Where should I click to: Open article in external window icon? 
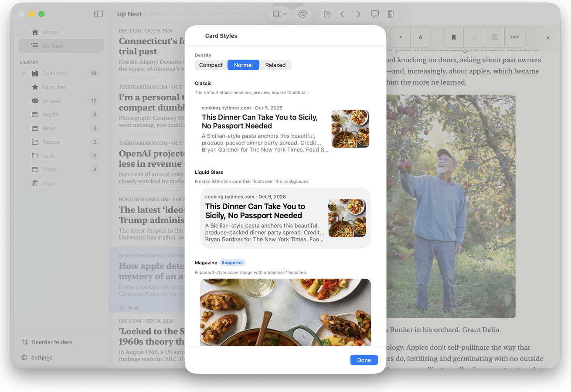pyautogui.click(x=327, y=14)
